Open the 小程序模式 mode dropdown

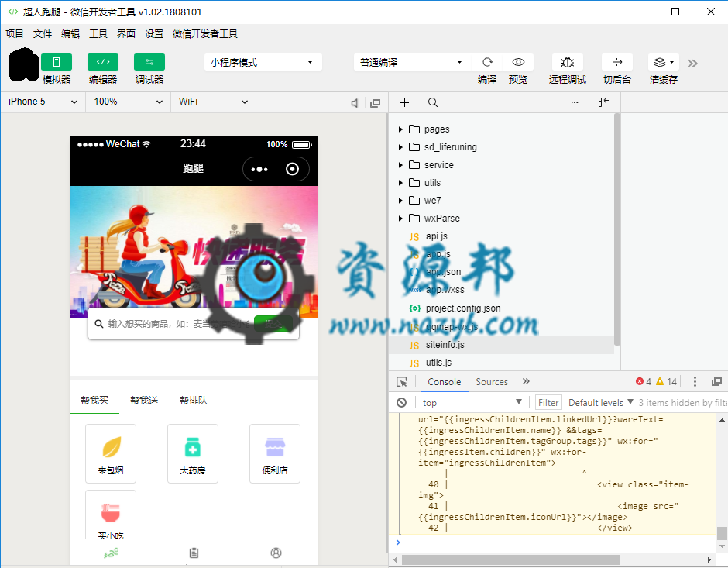[263, 62]
